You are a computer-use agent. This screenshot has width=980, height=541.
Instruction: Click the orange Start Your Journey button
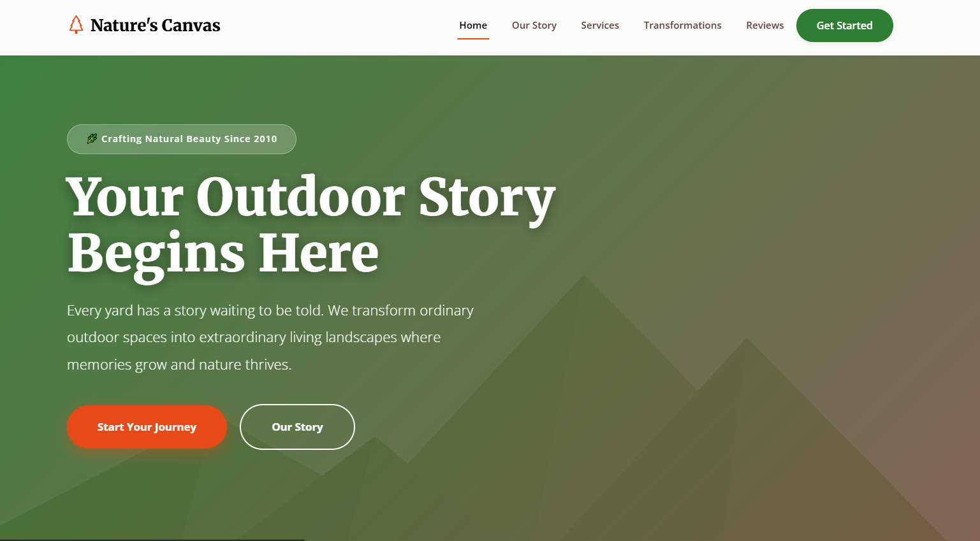click(x=147, y=427)
